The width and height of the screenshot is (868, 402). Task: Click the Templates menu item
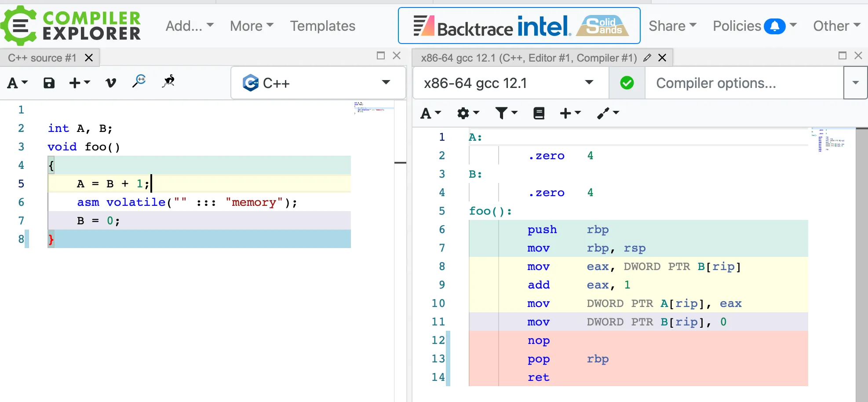pos(322,26)
